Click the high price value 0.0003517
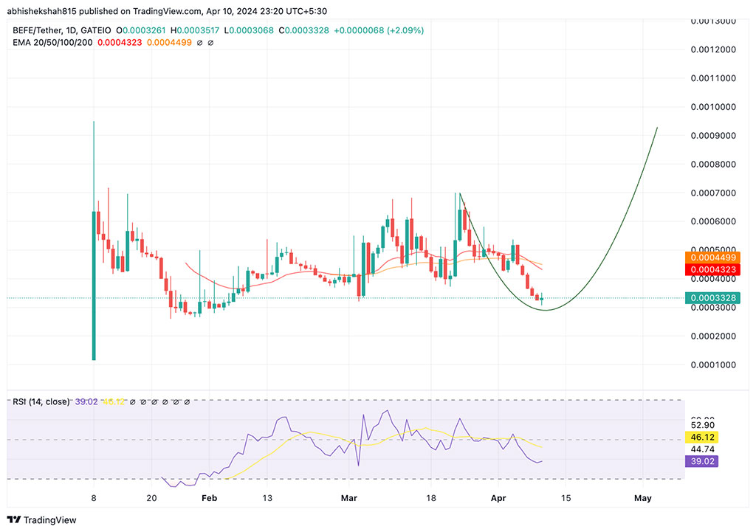 click(198, 30)
